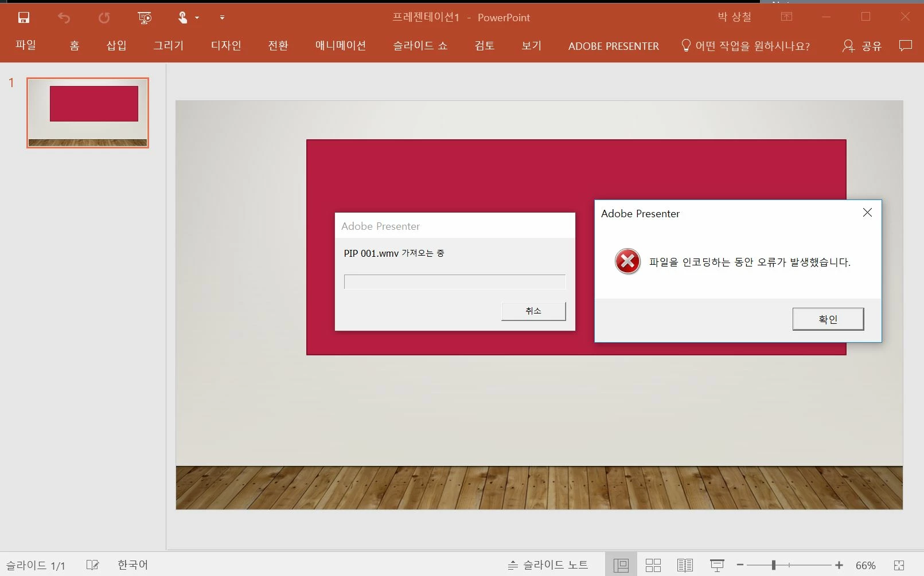Click the Redo/Repeat icon
Image resolution: width=924 pixels, height=576 pixels.
tap(104, 18)
